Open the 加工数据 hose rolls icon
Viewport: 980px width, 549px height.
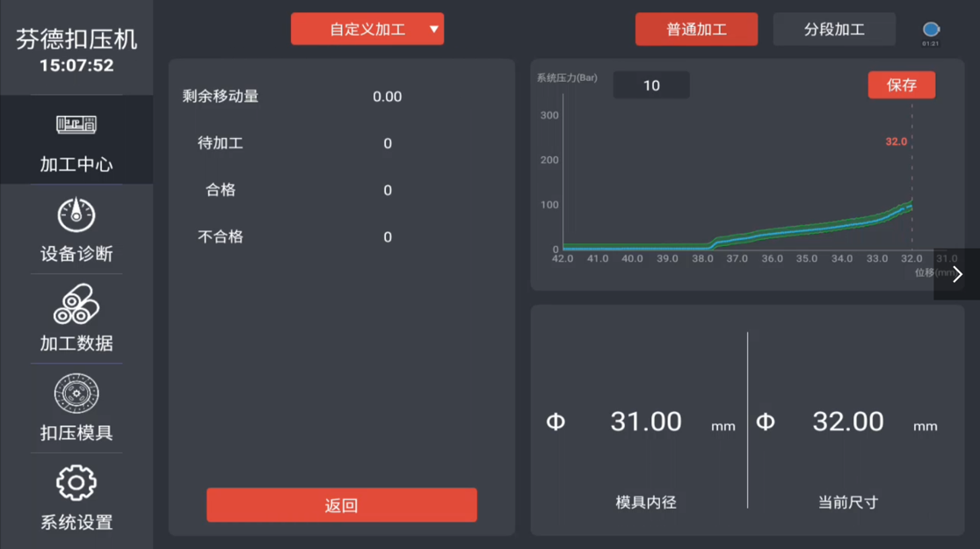pos(76,304)
